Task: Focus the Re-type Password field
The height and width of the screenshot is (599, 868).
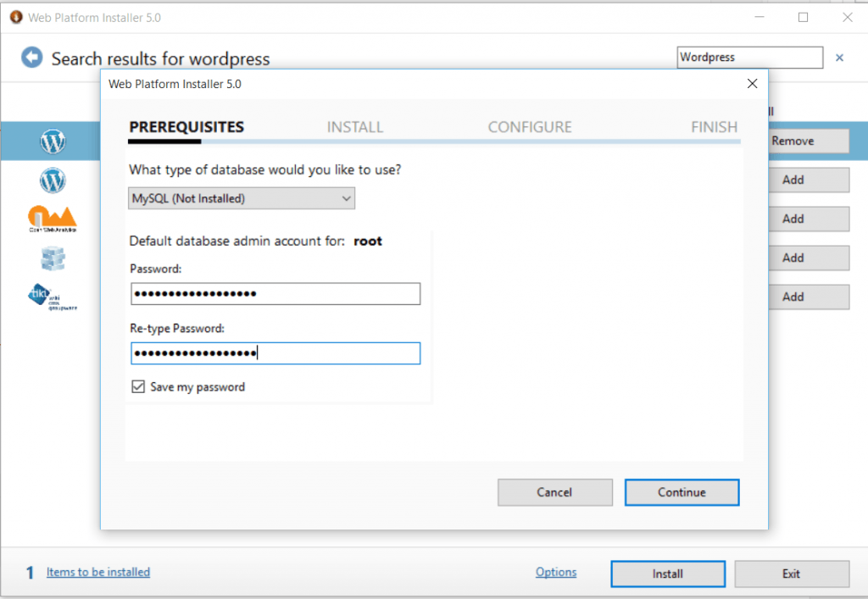Action: (275, 353)
